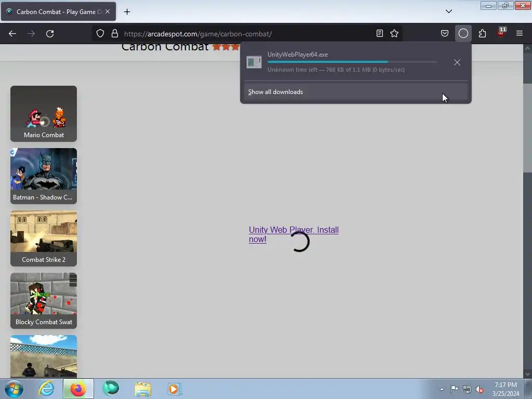
Task: Open the Windows Start menu
Action: [x=14, y=389]
